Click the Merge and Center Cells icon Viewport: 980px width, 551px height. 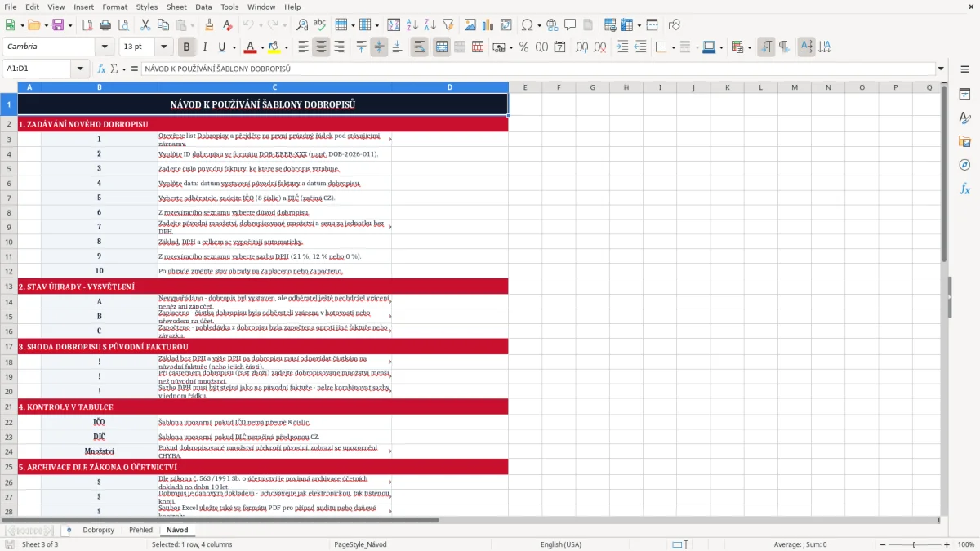(x=442, y=47)
